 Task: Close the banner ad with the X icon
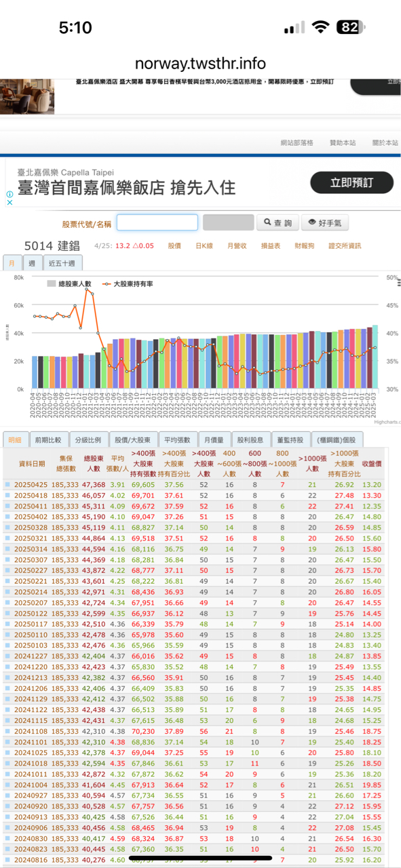point(9,202)
